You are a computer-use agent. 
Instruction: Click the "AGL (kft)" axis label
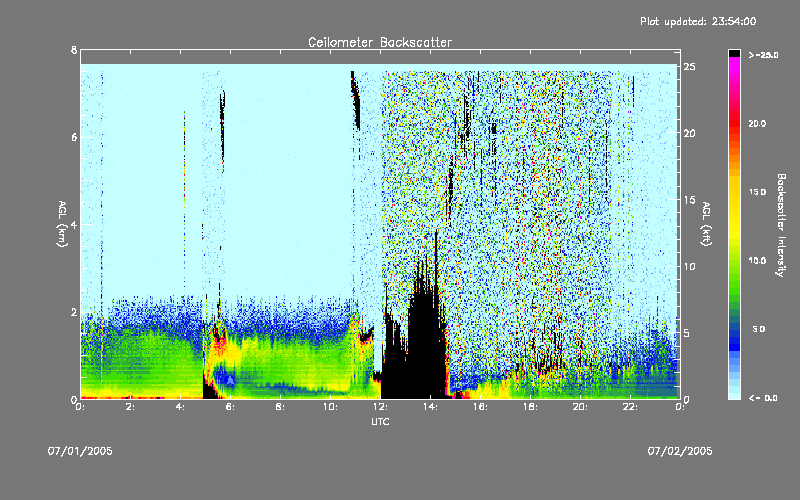pyautogui.click(x=706, y=224)
